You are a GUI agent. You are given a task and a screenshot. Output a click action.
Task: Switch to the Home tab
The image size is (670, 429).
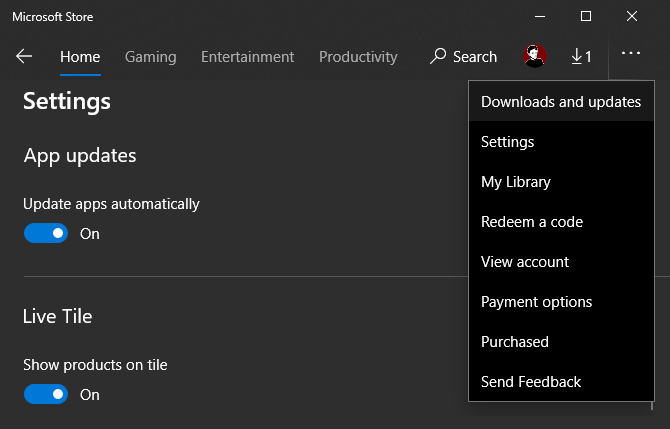[80, 57]
